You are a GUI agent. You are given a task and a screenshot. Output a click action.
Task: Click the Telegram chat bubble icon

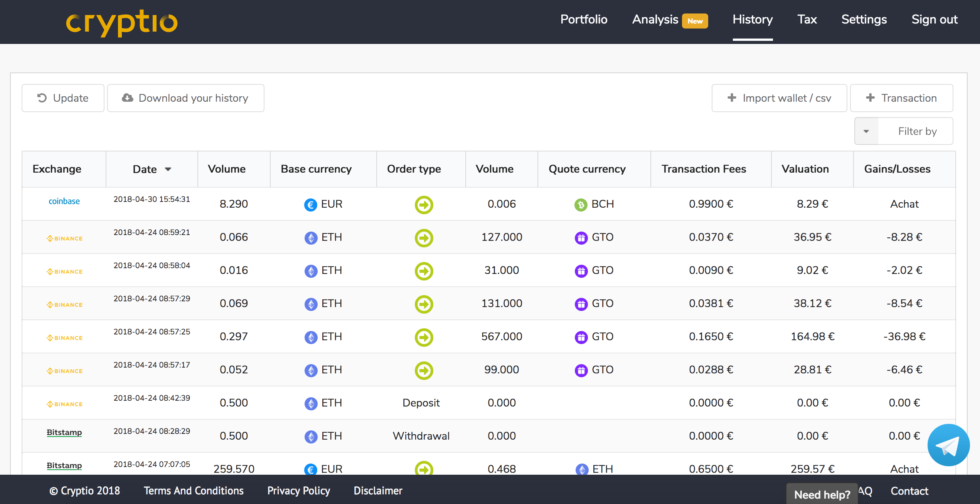click(948, 445)
